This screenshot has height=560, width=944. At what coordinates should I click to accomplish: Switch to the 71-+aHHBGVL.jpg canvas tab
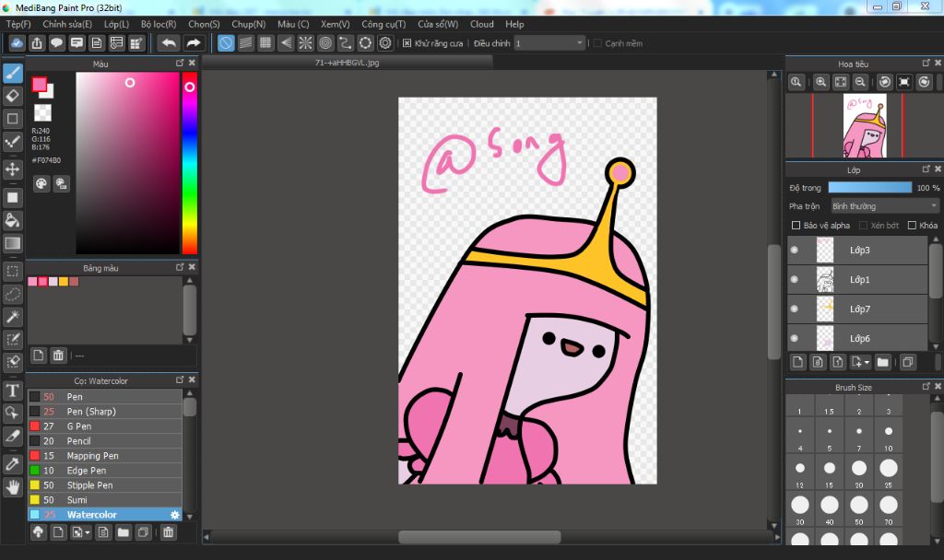coord(348,63)
